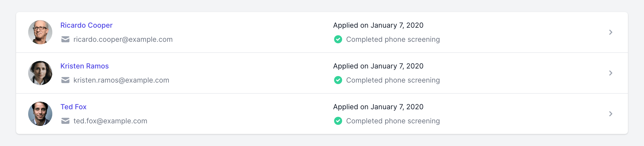Open Ricardo Cooper's profile name link

pyautogui.click(x=86, y=25)
